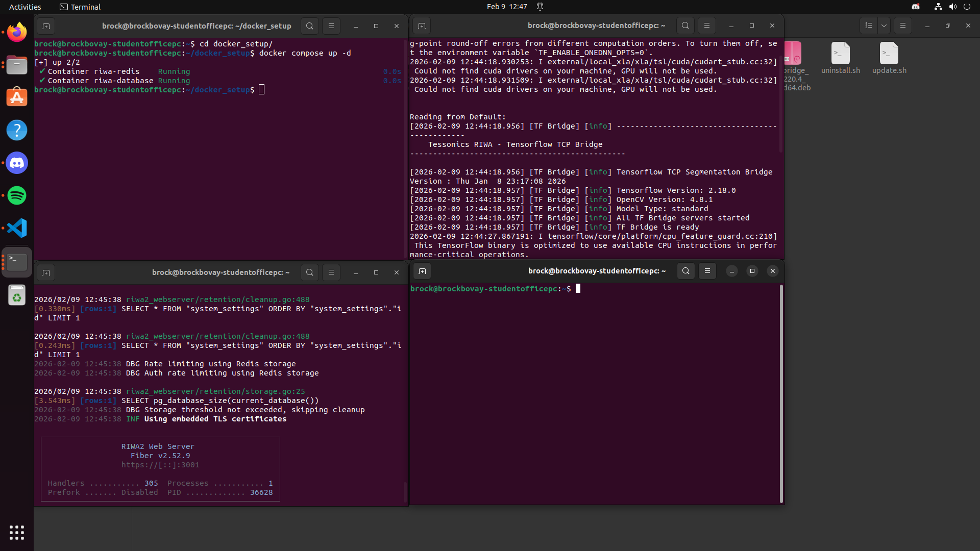Toggle list view in the Files window
980x551 pixels.
coord(869,26)
